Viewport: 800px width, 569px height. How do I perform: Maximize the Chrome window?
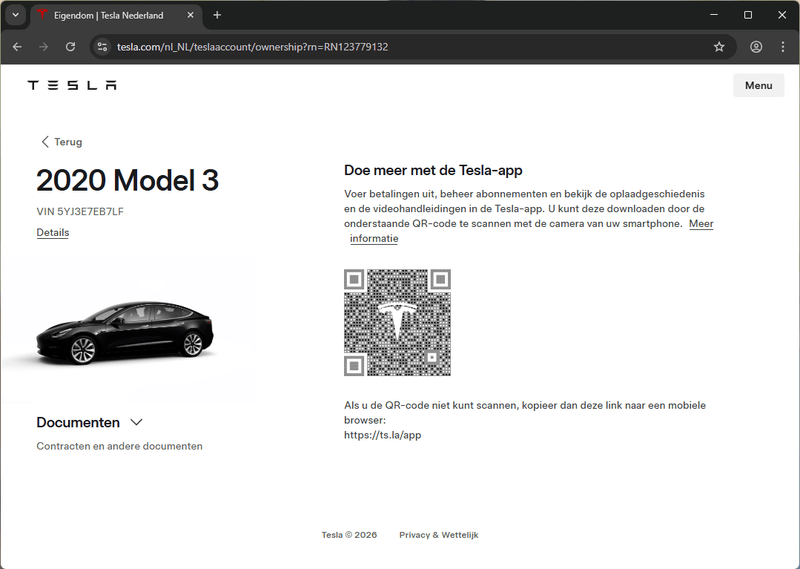(x=748, y=15)
